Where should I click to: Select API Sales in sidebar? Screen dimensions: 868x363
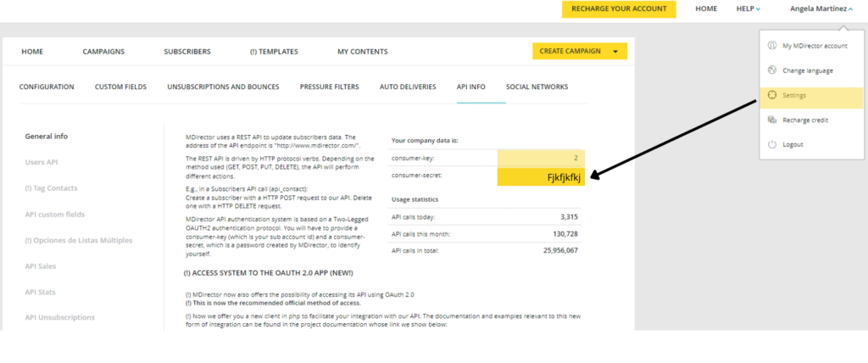(41, 266)
